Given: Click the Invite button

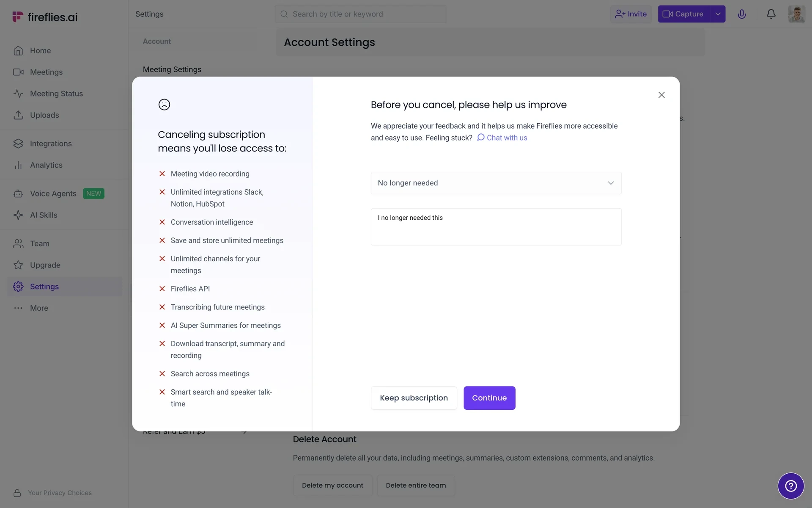Looking at the screenshot, I should (x=631, y=14).
